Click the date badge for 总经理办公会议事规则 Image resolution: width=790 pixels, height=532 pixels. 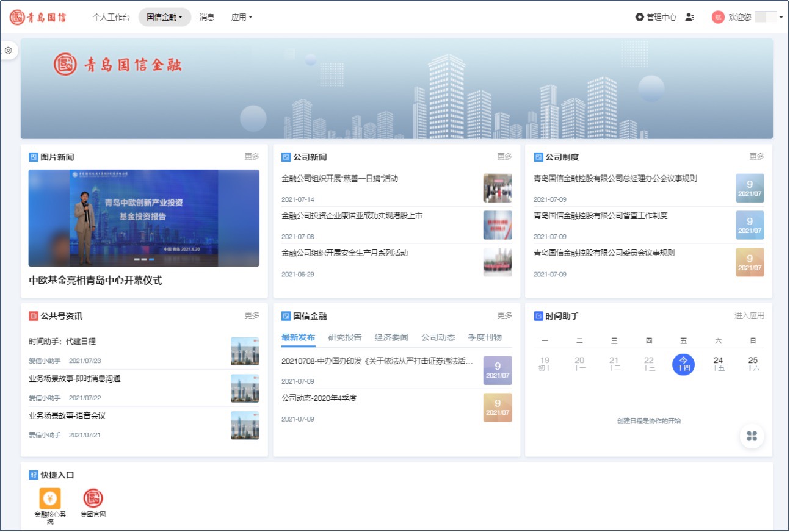point(750,188)
